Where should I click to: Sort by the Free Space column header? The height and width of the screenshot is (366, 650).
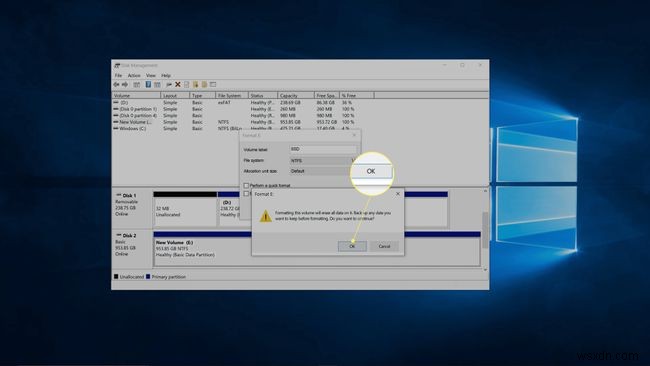point(327,95)
